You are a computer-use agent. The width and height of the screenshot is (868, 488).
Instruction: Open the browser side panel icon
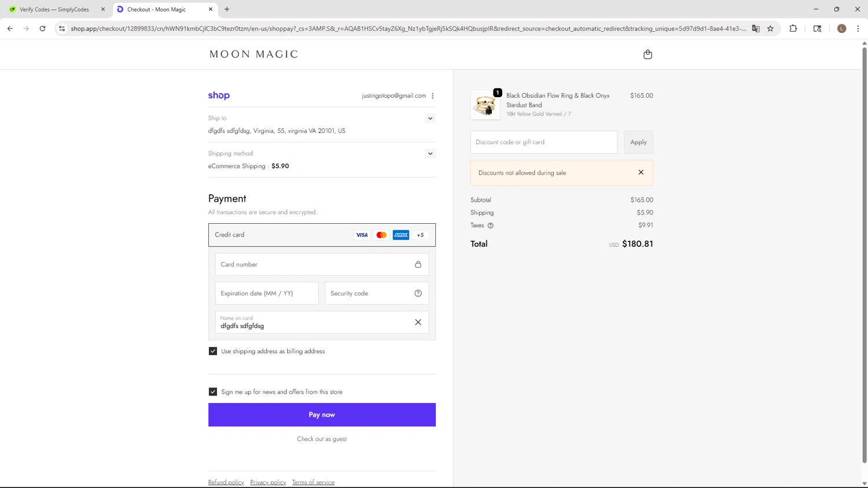pyautogui.click(x=817, y=28)
